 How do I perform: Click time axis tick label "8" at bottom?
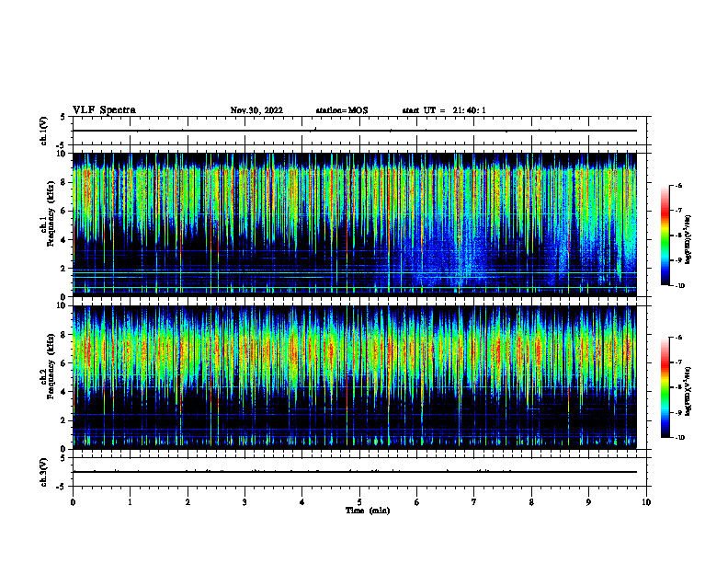[x=531, y=502]
